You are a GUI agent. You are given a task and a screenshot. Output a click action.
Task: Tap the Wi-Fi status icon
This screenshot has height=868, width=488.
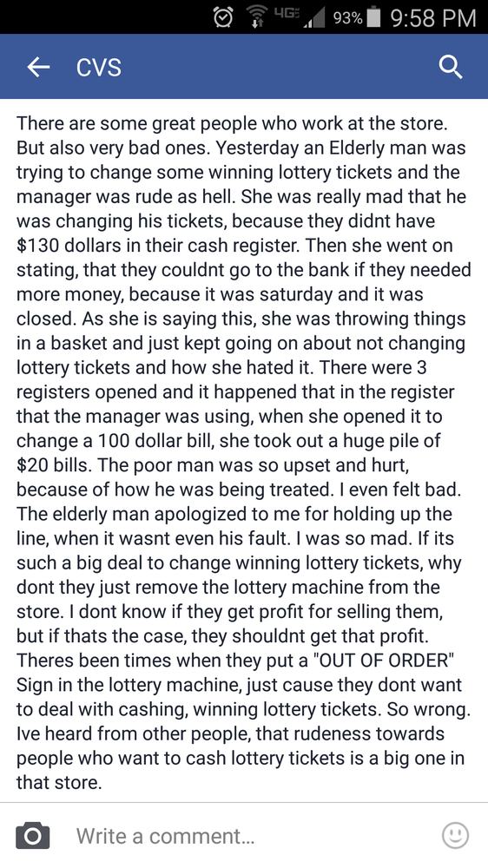point(257,17)
